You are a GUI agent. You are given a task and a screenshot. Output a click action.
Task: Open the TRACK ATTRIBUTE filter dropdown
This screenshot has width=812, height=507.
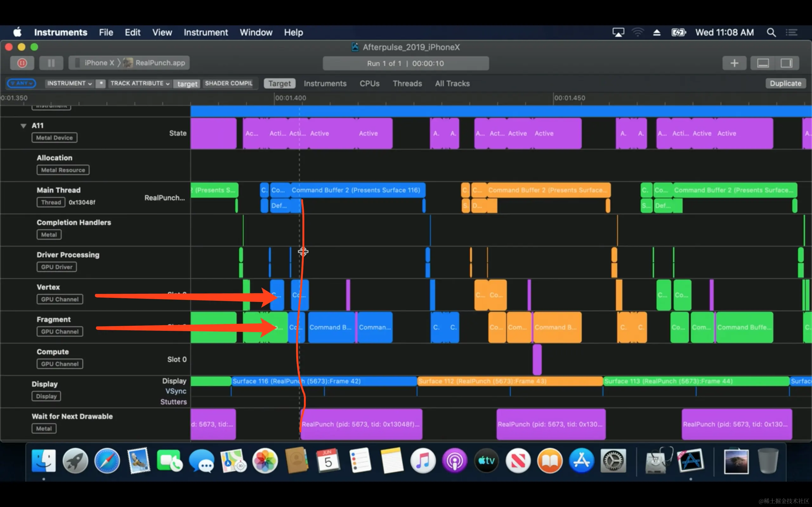point(140,83)
